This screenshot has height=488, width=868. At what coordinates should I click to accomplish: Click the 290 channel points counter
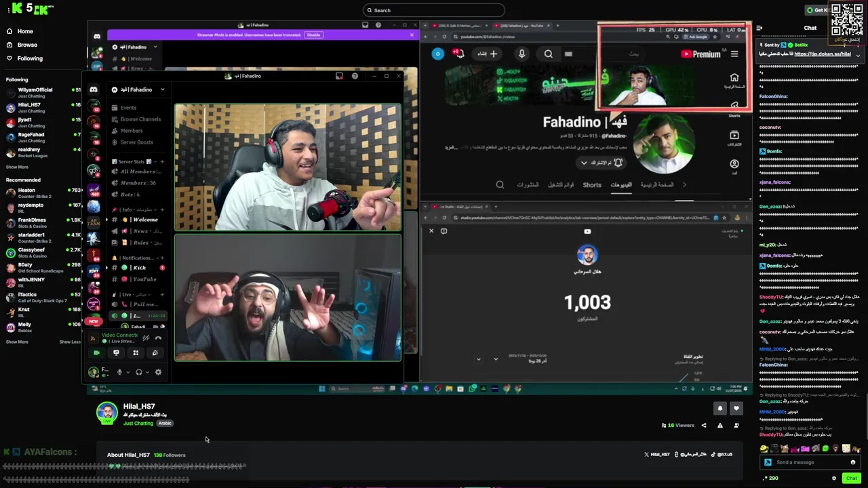[771, 479]
